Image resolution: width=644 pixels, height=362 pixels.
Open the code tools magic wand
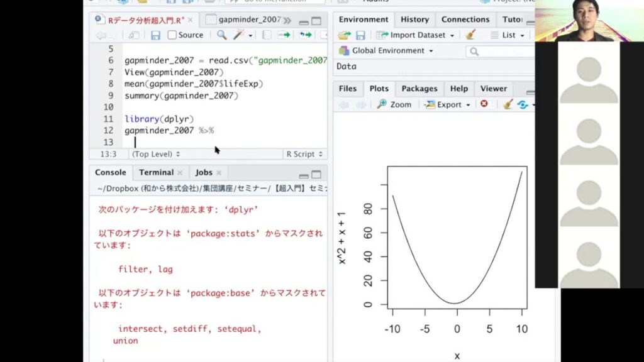click(238, 35)
